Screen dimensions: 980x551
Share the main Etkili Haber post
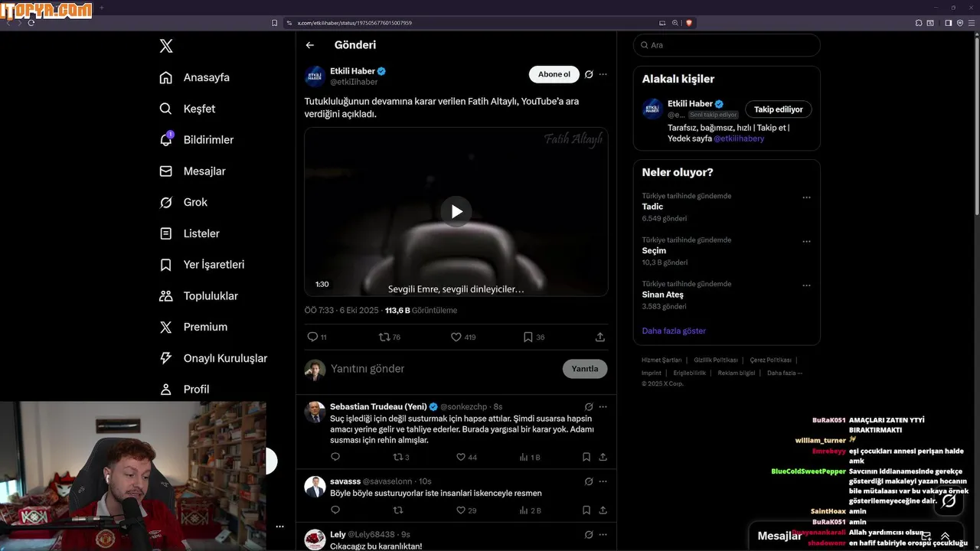coord(600,337)
